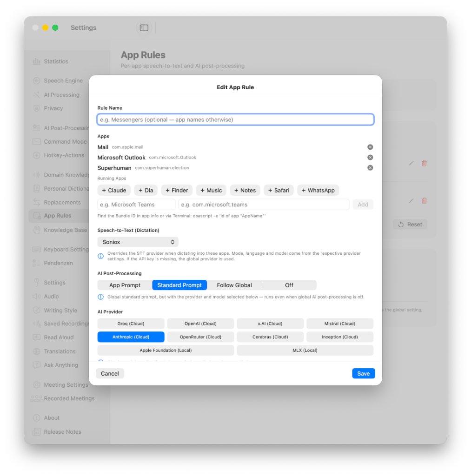Toggle the sidebar with toolbar icon
Image resolution: width=471 pixels, height=476 pixels.
pos(144,28)
